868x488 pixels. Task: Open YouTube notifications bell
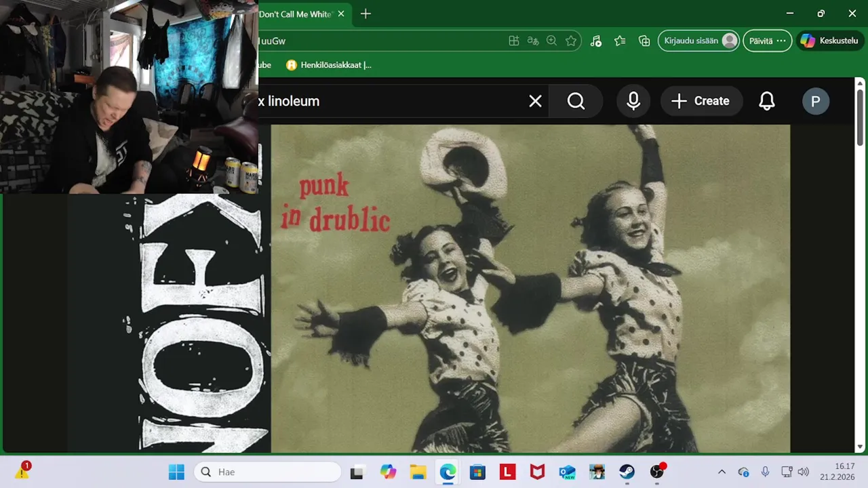click(766, 101)
